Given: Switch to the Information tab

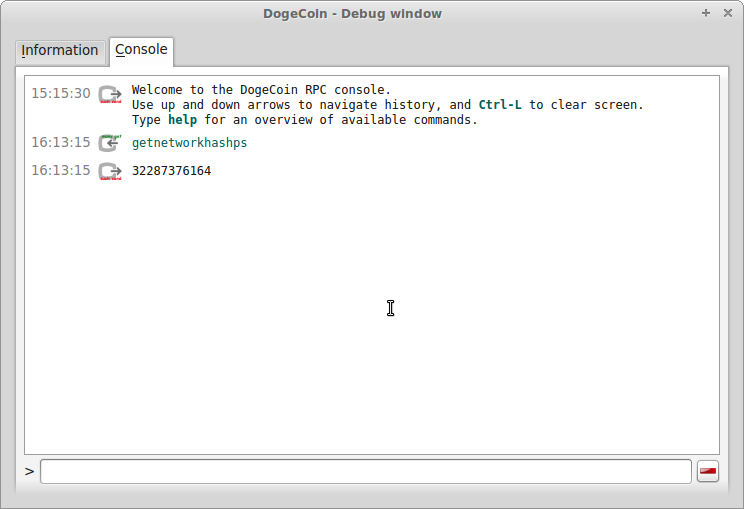Looking at the screenshot, I should click(x=60, y=50).
